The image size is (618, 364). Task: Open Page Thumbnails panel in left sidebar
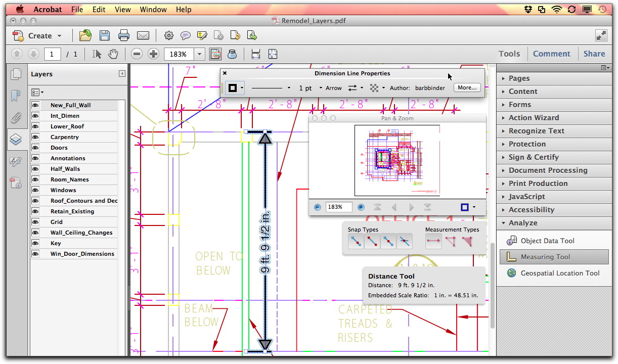[x=16, y=74]
